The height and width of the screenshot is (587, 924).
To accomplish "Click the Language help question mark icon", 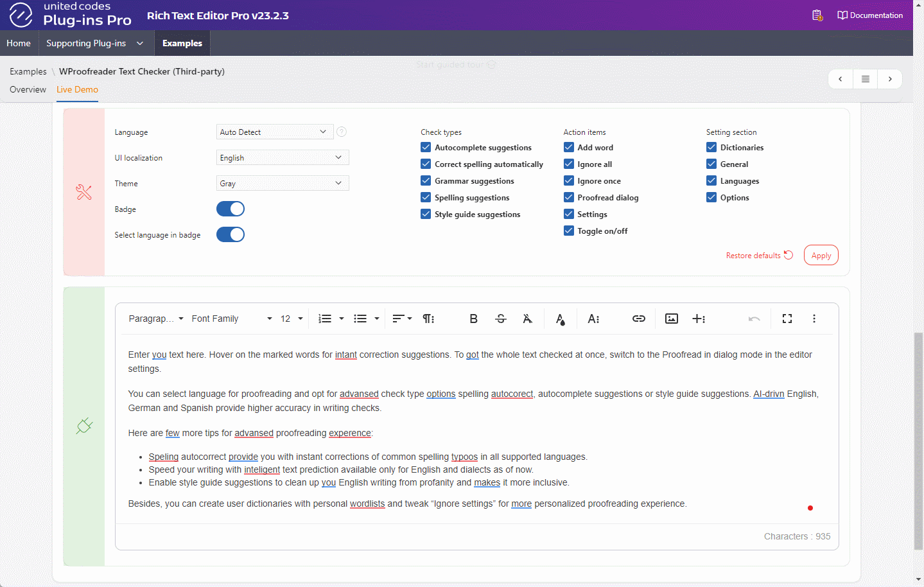I will click(x=342, y=132).
